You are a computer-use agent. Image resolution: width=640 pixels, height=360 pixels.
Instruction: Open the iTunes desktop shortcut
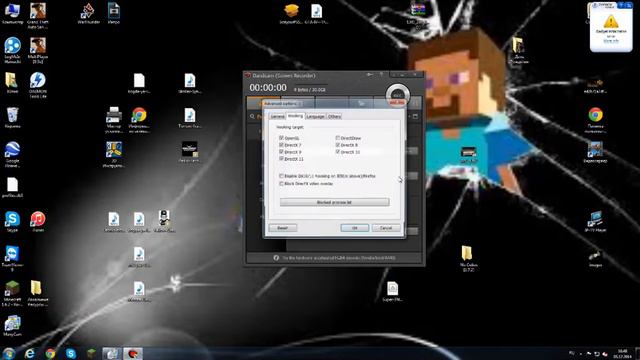[x=38, y=222]
